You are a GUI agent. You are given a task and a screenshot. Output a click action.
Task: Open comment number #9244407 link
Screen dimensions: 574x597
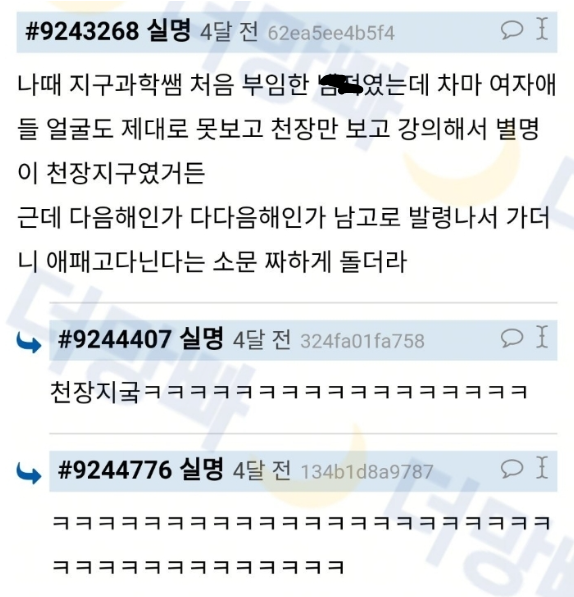pos(115,339)
